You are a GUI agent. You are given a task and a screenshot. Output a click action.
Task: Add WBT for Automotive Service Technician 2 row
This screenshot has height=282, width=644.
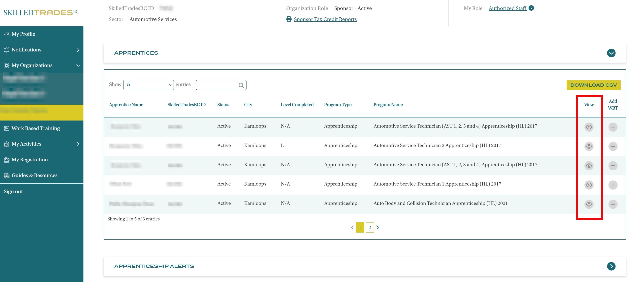tap(613, 146)
